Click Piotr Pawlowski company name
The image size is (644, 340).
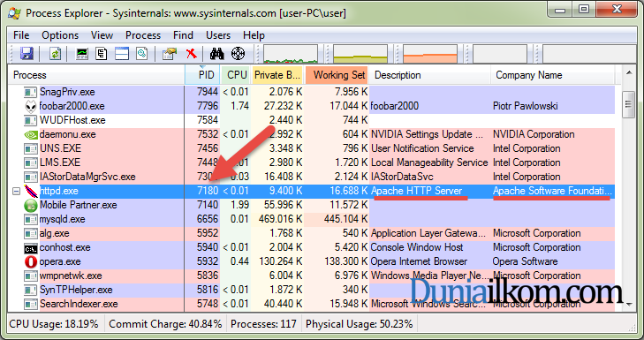point(526,106)
